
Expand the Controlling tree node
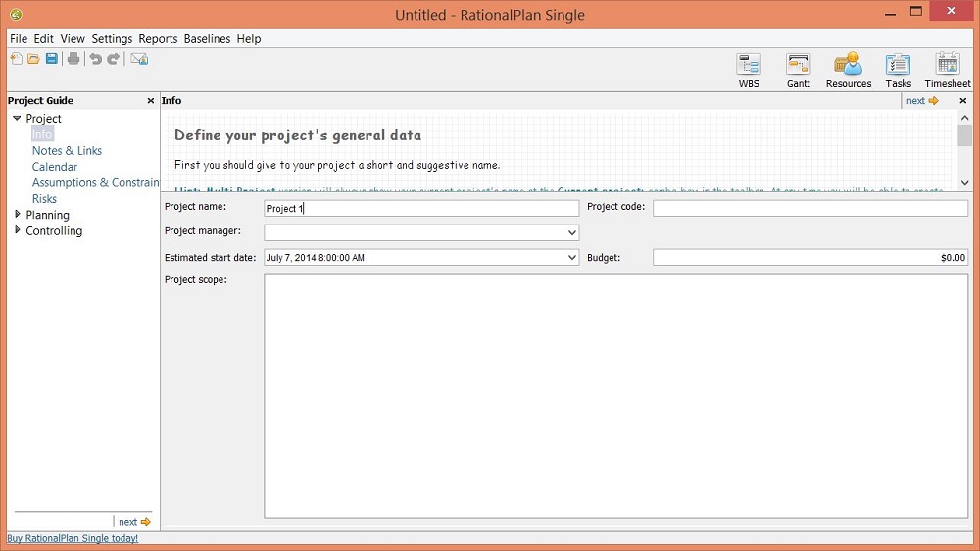point(17,230)
